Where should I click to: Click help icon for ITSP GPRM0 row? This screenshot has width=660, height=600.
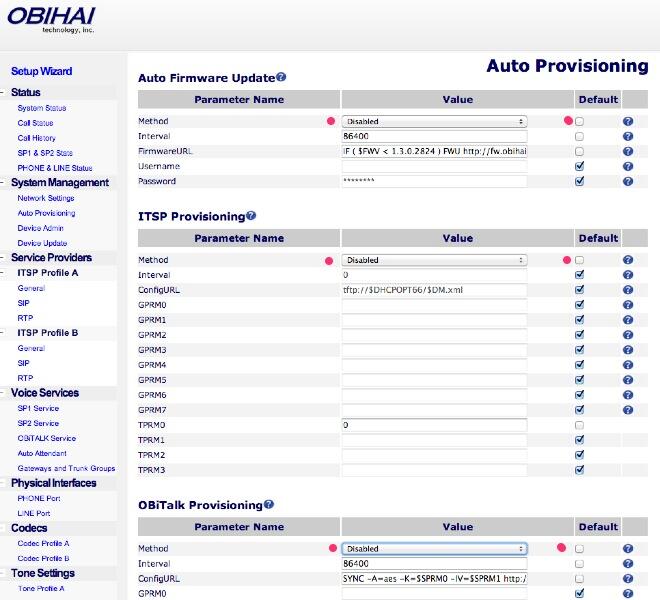click(x=628, y=305)
